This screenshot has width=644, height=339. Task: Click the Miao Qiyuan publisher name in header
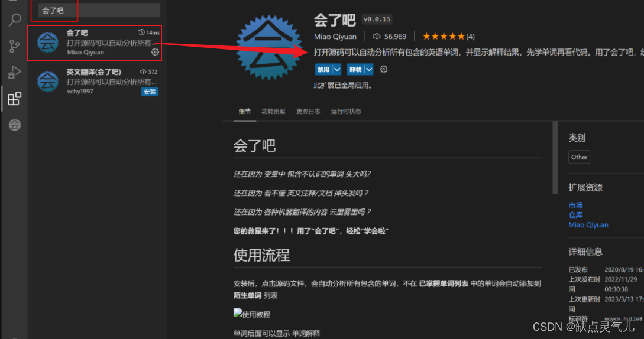(x=335, y=37)
